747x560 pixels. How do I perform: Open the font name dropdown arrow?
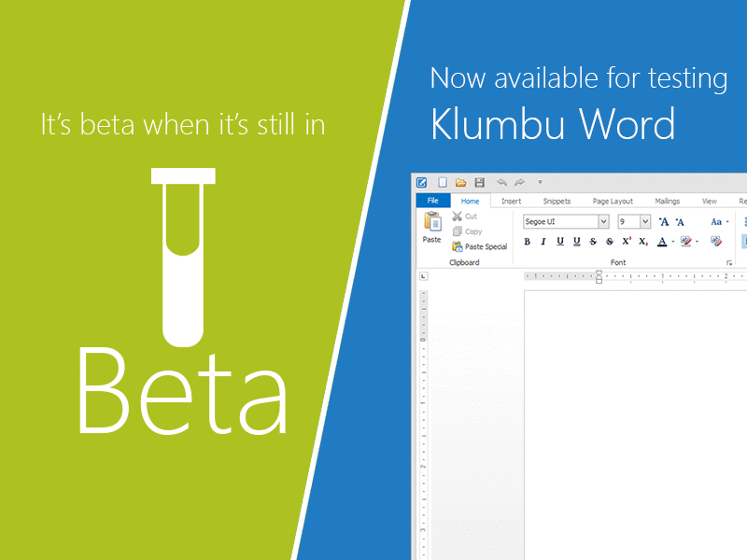coord(603,221)
